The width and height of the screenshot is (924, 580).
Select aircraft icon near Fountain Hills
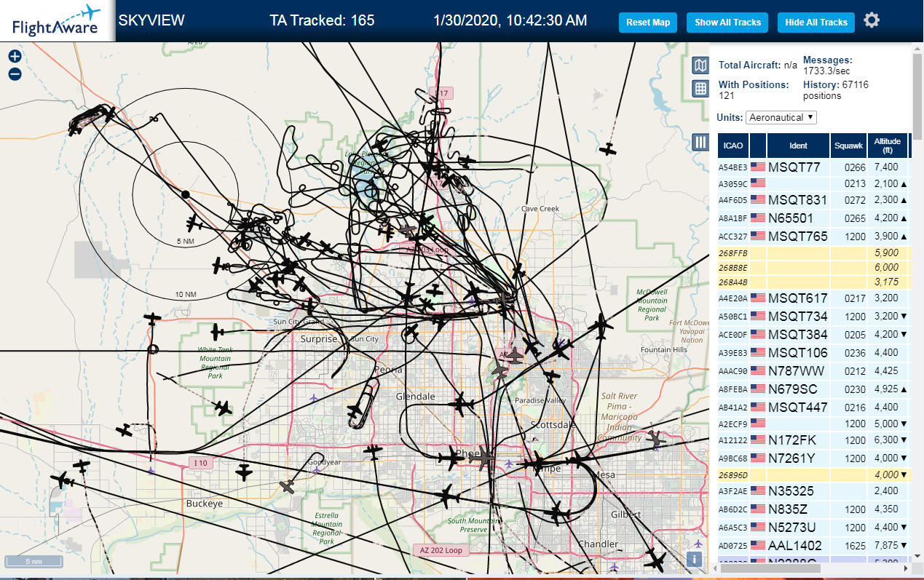(x=601, y=326)
